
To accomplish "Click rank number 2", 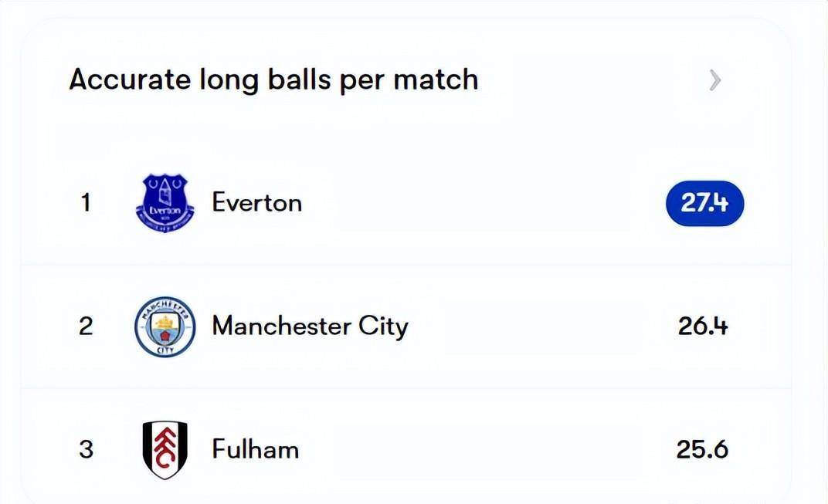I will point(86,326).
